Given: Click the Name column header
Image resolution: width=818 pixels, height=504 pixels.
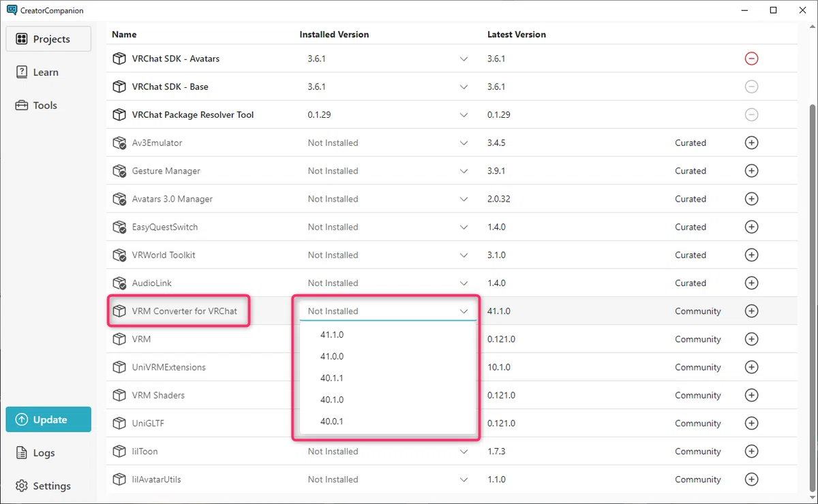Looking at the screenshot, I should tap(124, 35).
